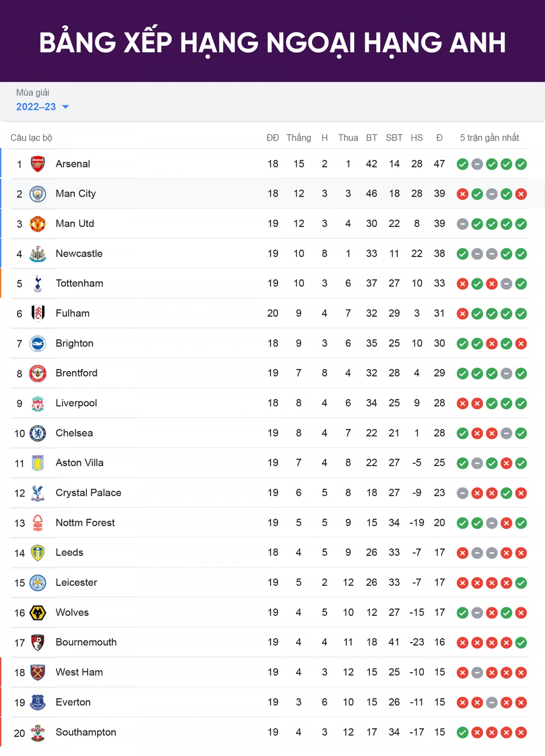Screen dimensions: 545x756
Task: Click the Chelsea club crest
Action: (x=38, y=433)
